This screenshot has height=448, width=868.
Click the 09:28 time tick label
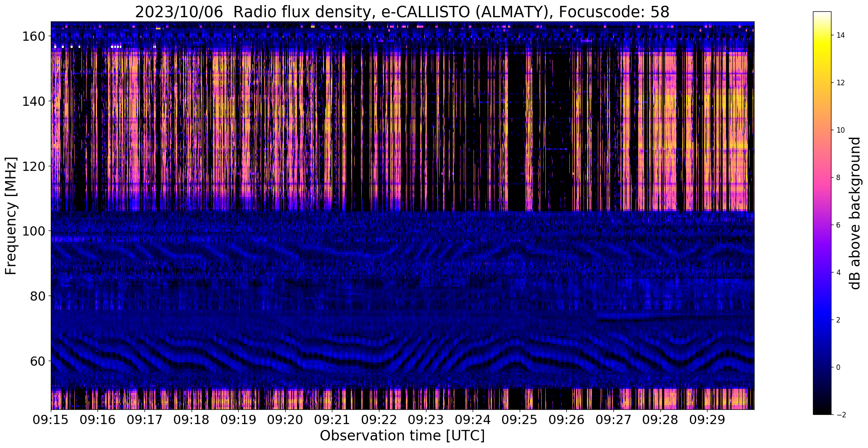[660, 420]
